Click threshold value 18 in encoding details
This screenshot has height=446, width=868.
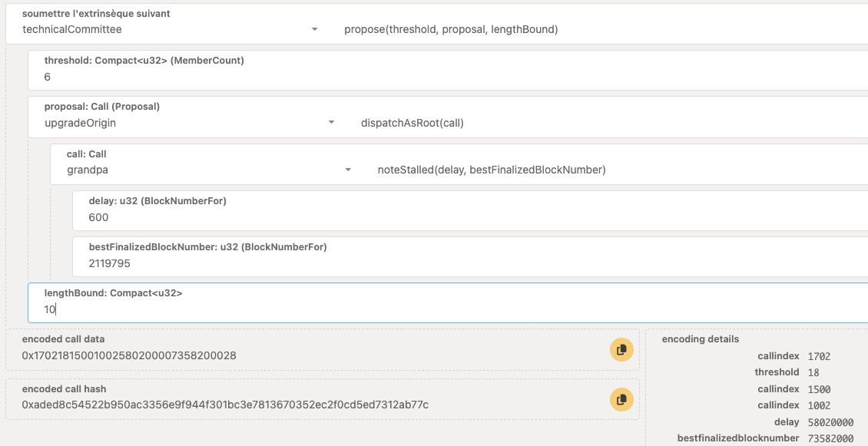coord(813,372)
